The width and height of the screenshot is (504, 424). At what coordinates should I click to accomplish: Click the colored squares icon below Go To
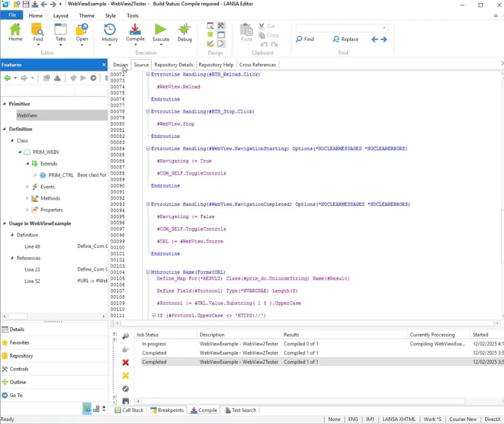96,408
